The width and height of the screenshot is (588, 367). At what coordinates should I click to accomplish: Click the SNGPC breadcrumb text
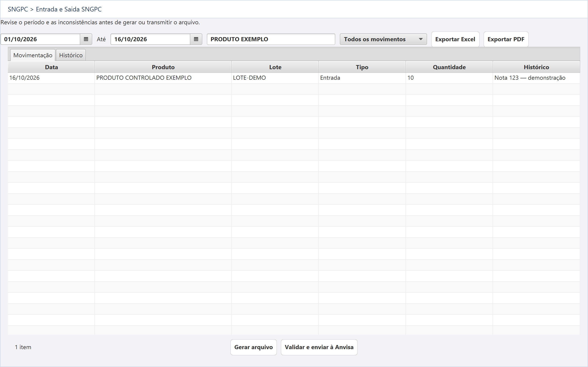18,9
